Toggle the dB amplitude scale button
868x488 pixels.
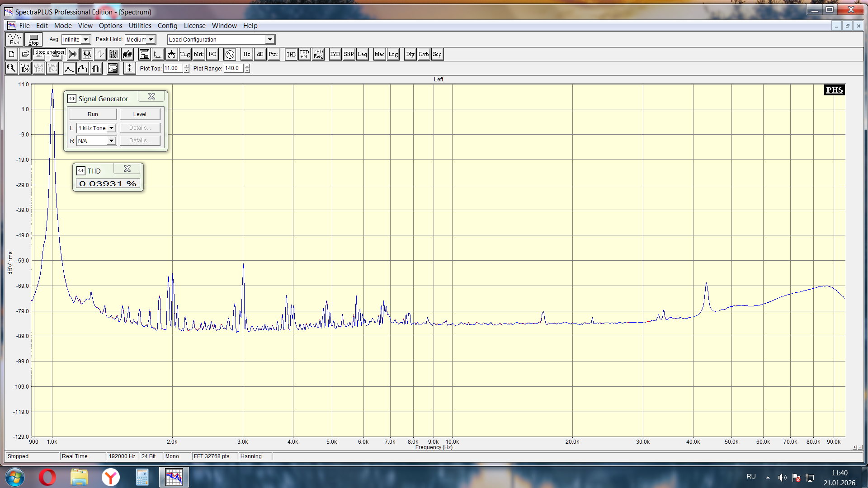(260, 54)
